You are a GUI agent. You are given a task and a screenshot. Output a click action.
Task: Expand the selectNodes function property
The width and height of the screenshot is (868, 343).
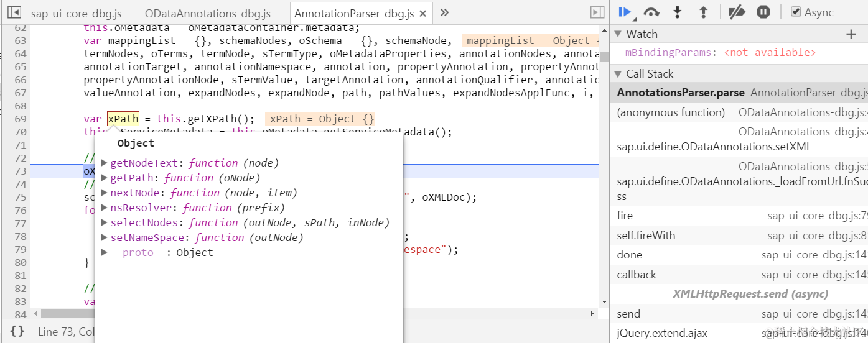tap(105, 222)
